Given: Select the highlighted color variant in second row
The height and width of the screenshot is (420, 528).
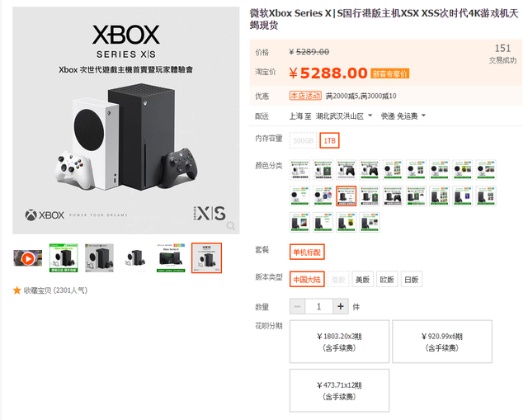Looking at the screenshot, I should (346, 196).
